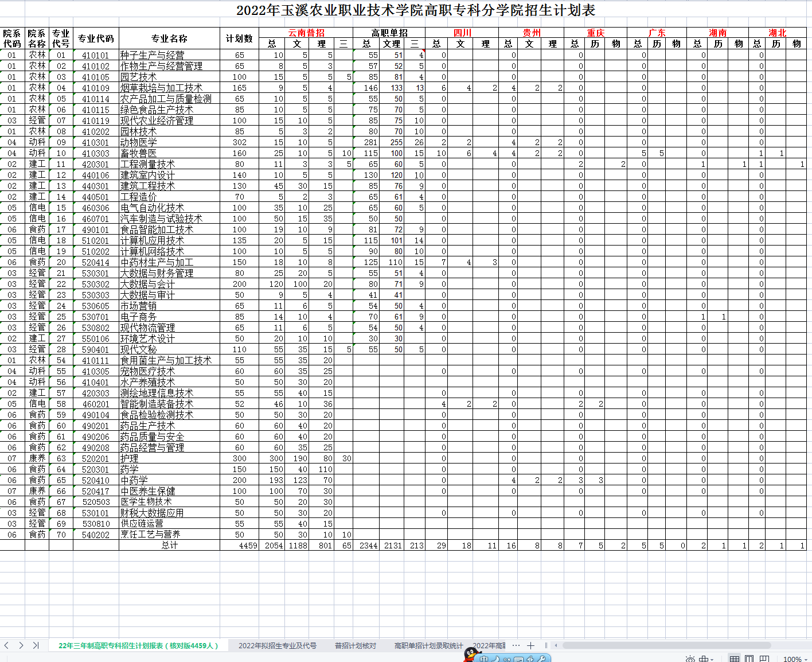This screenshot has width=812, height=662.
Task: Click the previous sheet navigation arrow
Action: [x=6, y=645]
